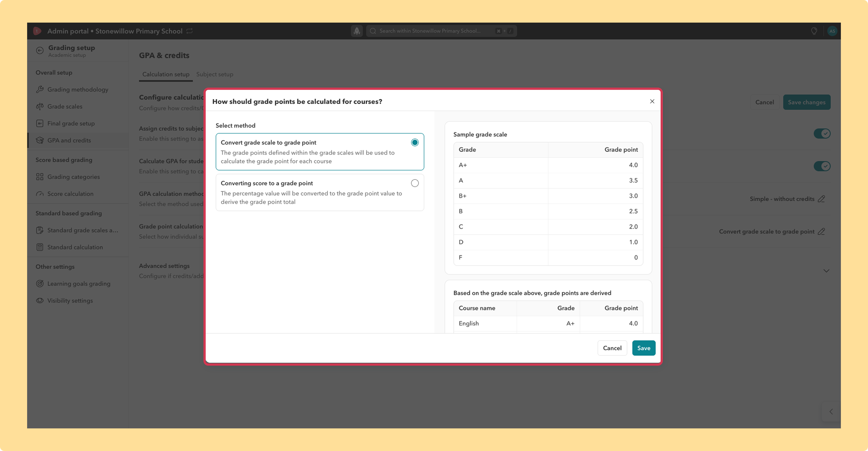The image size is (868, 451).
Task: Click the search magnifier icon
Action: tap(373, 31)
